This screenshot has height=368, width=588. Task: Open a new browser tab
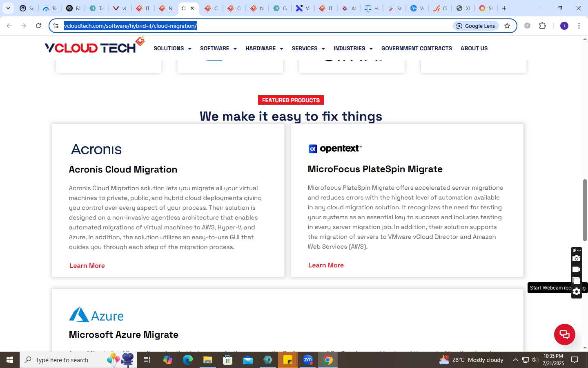coord(504,8)
